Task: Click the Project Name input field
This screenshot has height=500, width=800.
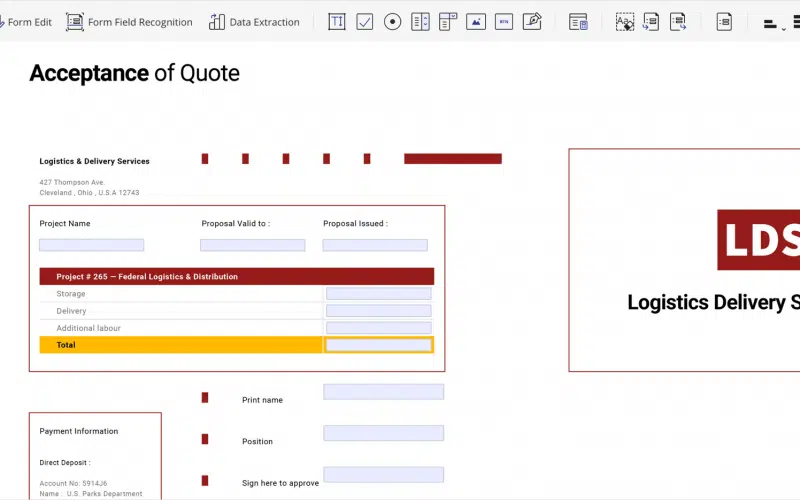Action: (92, 245)
